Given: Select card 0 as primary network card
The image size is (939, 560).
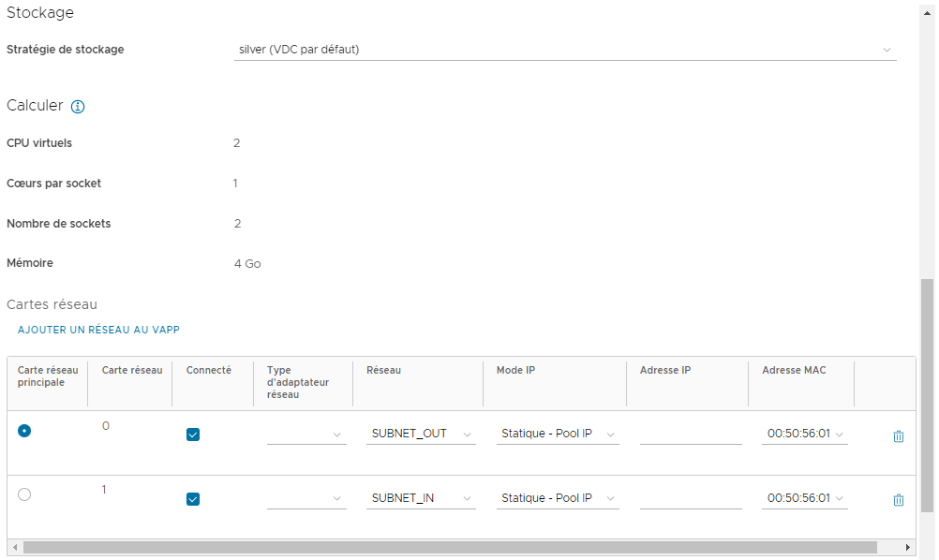Looking at the screenshot, I should coord(24,431).
